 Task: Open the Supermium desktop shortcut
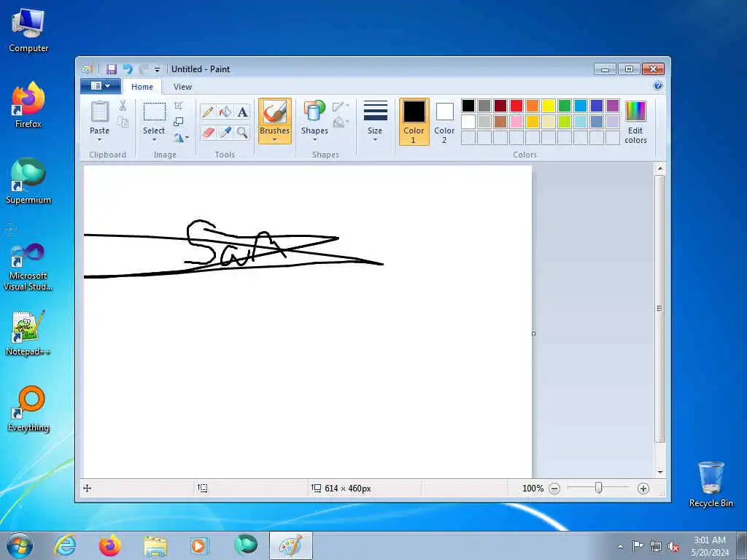(28, 181)
